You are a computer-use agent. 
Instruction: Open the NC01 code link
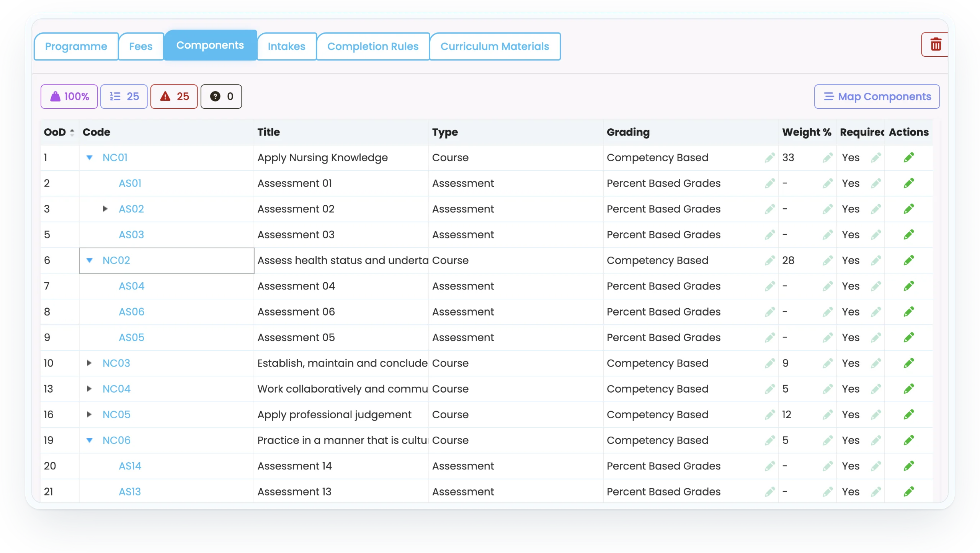point(115,157)
